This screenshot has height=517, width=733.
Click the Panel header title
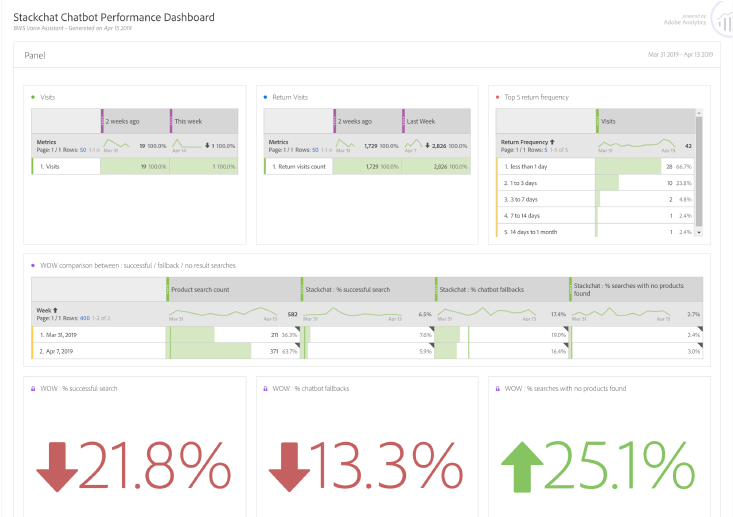pyautogui.click(x=35, y=55)
